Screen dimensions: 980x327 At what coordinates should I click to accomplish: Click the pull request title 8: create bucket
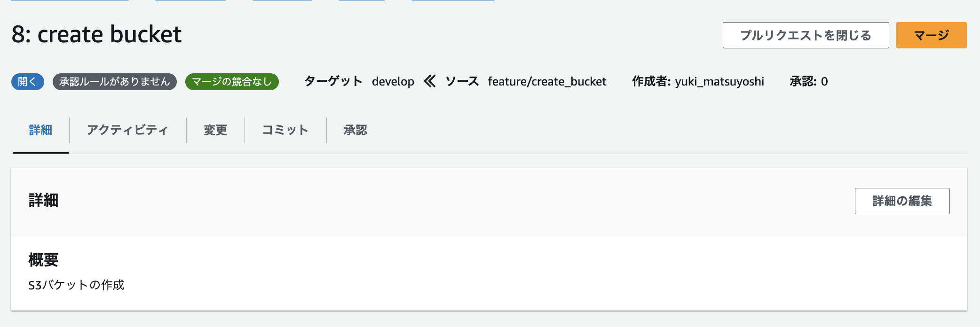96,34
